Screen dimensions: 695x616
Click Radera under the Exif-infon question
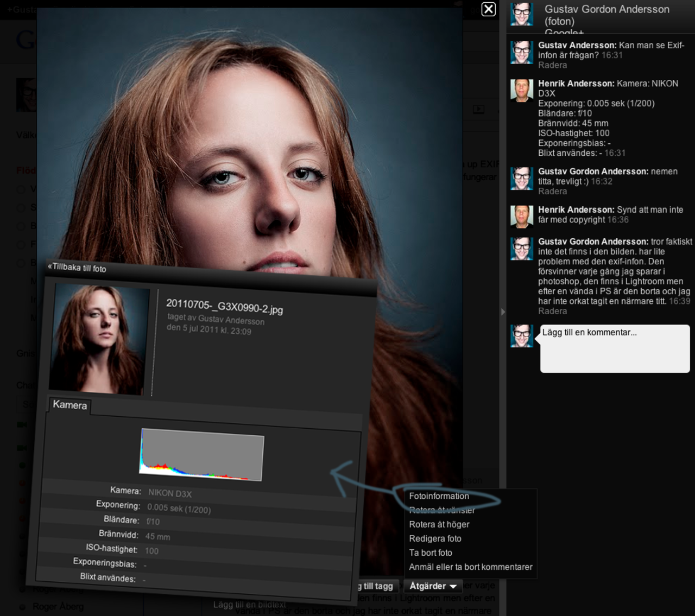552,65
